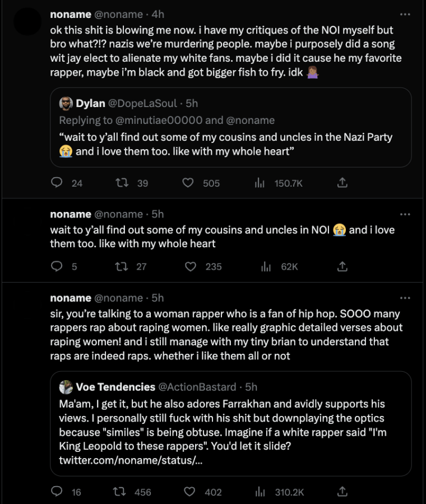426x504 pixels.
Task: Open Dylan's profile picture in quoted tweet
Action: [66, 104]
